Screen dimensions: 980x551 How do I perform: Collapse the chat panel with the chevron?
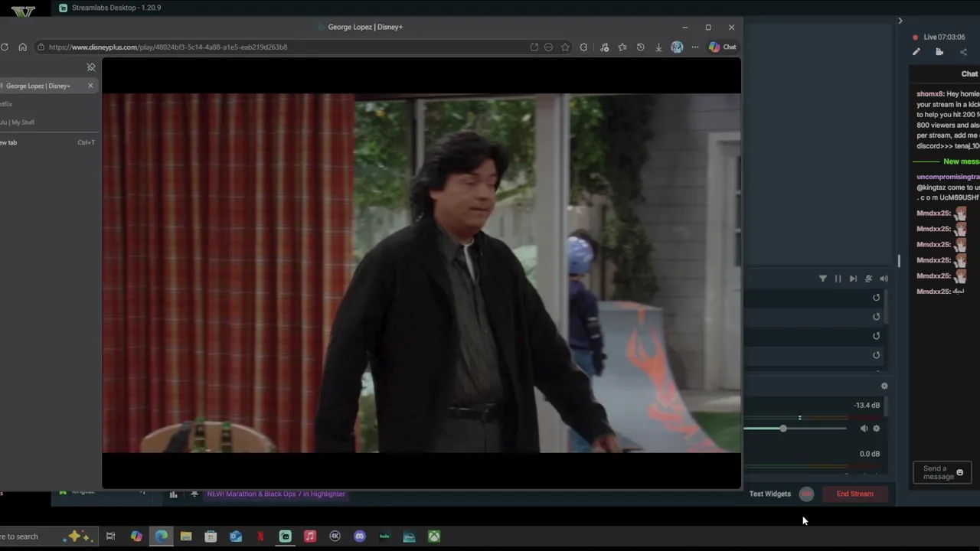(x=900, y=21)
